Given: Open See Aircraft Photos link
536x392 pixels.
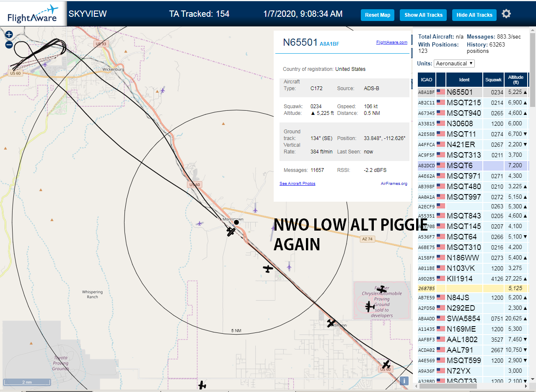Looking at the screenshot, I should point(297,184).
